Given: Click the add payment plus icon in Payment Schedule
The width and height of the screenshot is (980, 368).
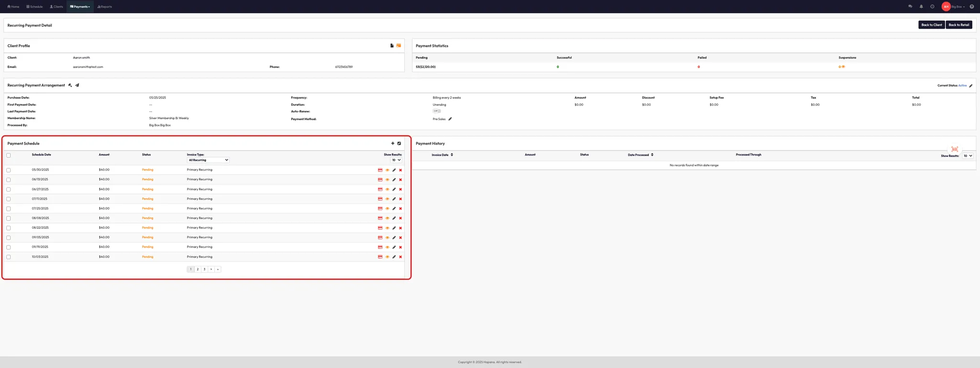Looking at the screenshot, I should click(393, 144).
